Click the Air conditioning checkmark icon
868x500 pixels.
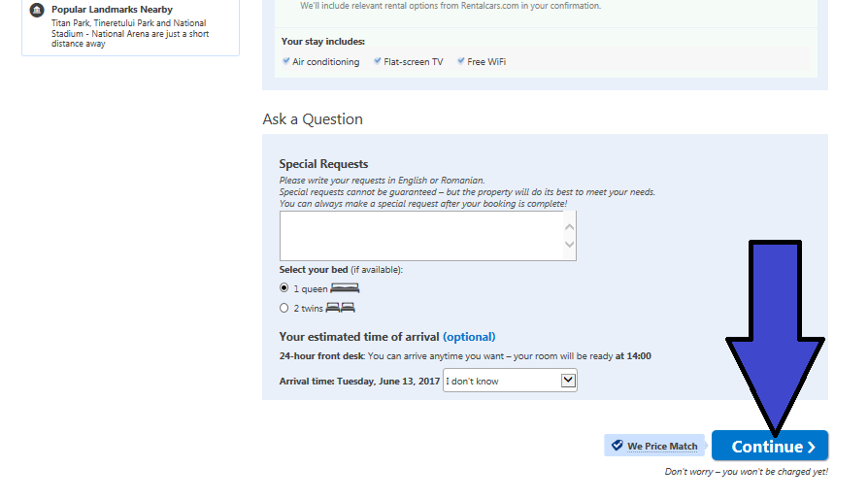click(286, 61)
